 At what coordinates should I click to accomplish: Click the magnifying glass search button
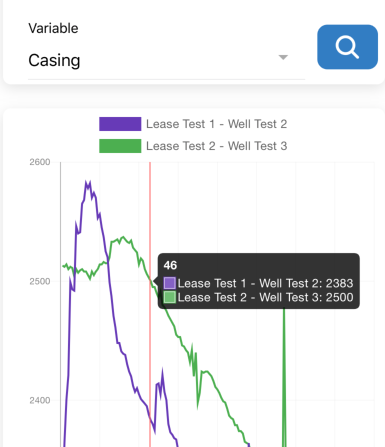pos(347,47)
